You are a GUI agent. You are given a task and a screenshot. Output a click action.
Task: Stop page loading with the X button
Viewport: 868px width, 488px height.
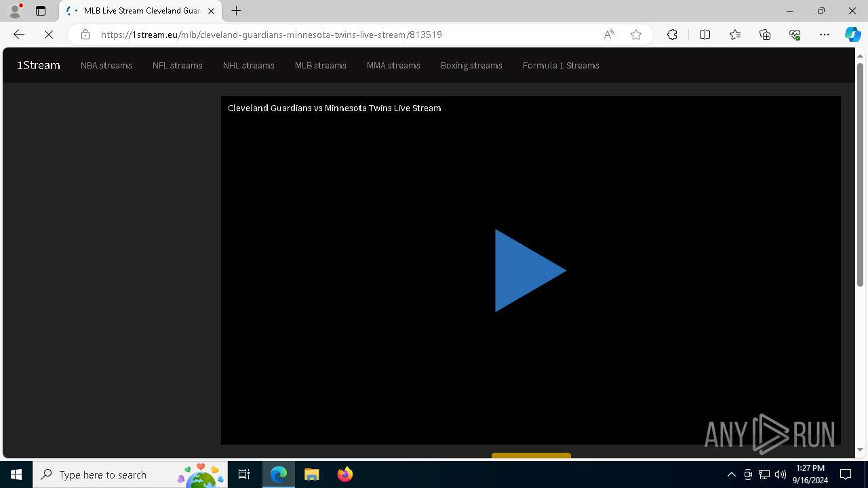tap(49, 35)
